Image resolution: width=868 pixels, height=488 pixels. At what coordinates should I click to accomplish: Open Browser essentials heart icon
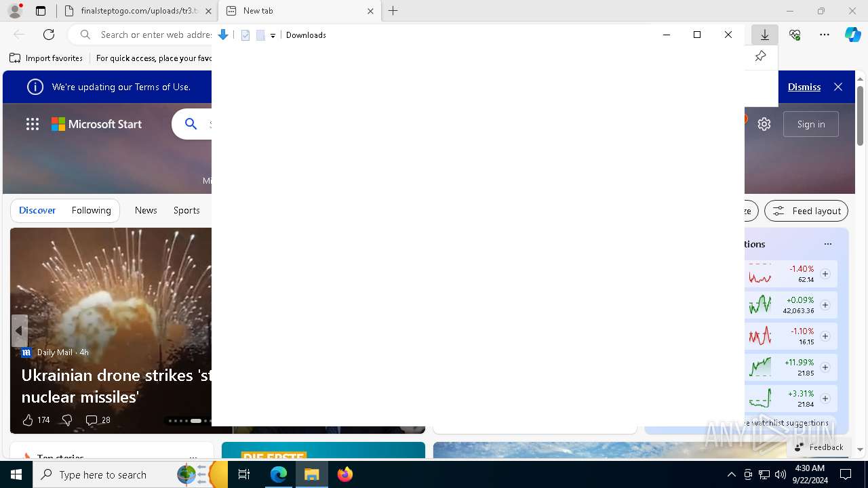[x=795, y=35]
